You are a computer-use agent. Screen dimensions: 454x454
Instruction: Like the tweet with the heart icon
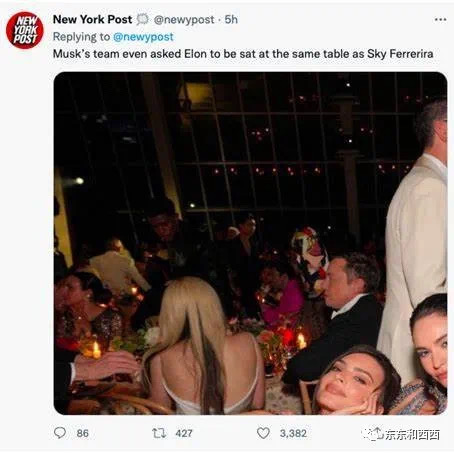(263, 433)
